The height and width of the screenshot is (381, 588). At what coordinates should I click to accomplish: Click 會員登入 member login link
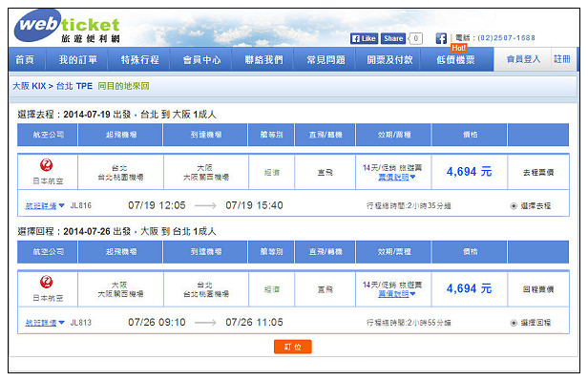pos(523,59)
